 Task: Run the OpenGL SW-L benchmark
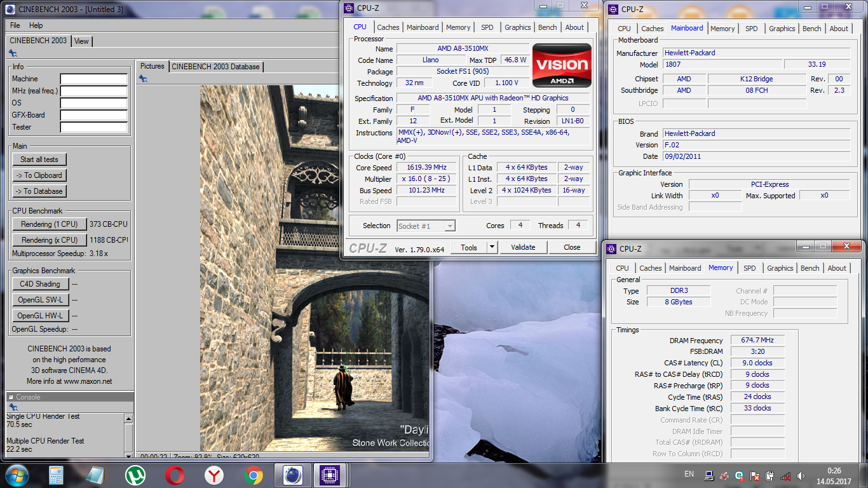click(40, 300)
